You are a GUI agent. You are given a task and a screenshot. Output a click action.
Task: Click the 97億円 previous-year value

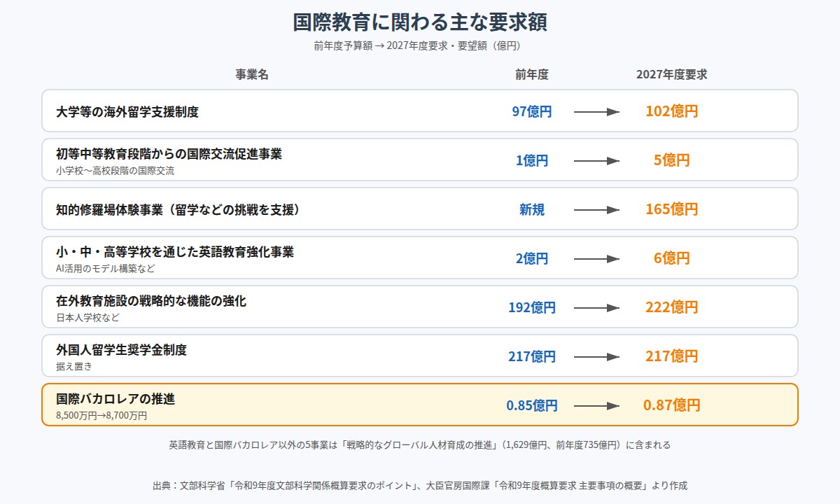[532, 111]
